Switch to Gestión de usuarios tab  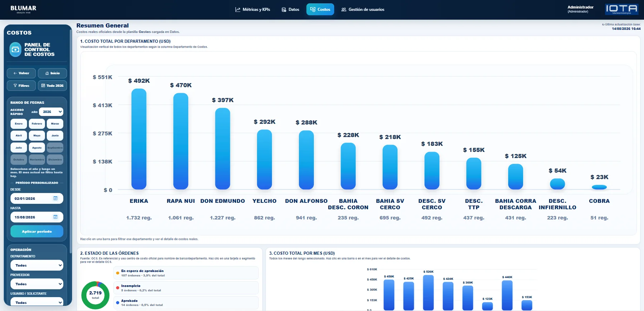click(x=363, y=9)
